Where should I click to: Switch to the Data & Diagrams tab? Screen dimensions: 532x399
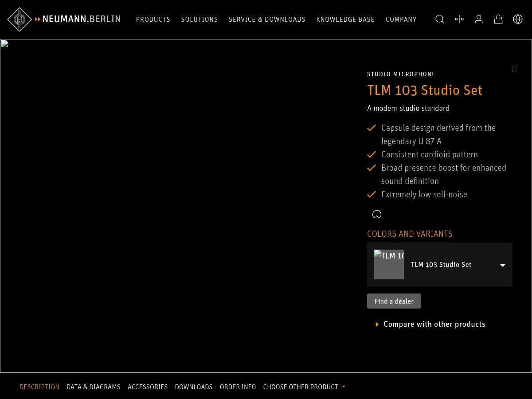pos(93,387)
